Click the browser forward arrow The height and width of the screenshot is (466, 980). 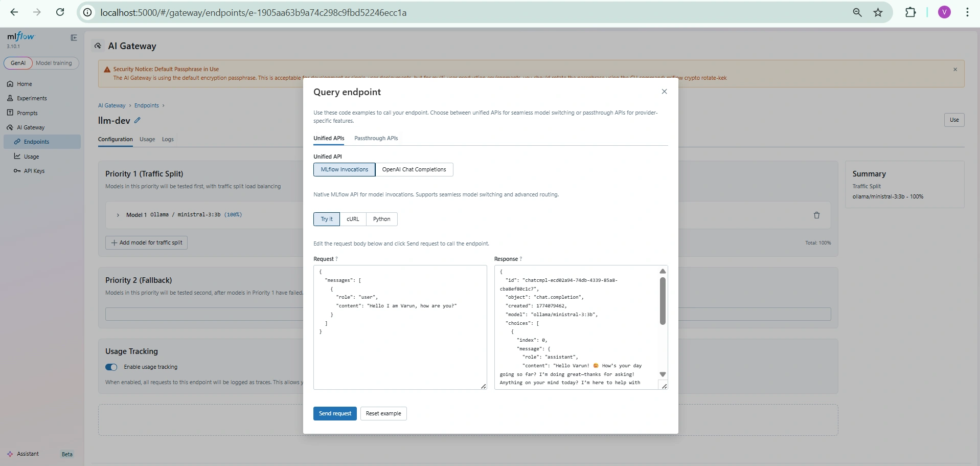[37, 12]
